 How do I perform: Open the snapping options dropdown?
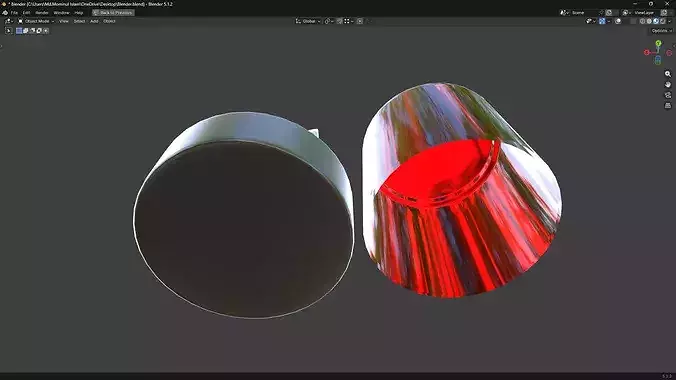click(x=348, y=21)
